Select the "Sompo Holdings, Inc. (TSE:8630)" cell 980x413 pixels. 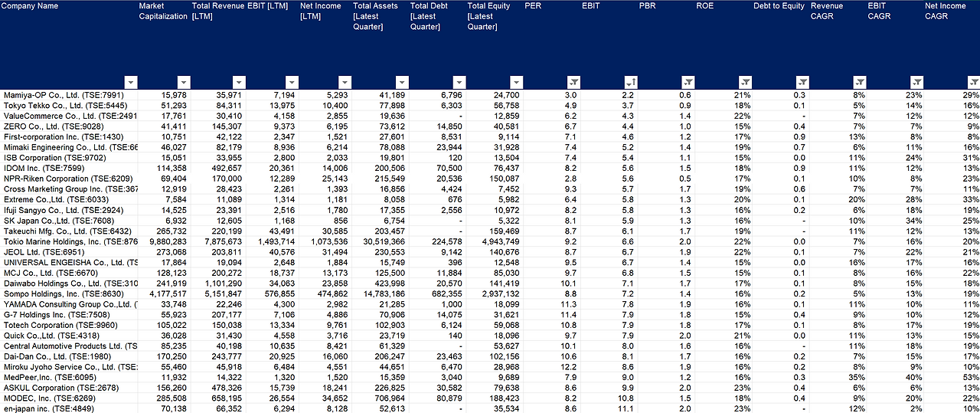[69, 293]
